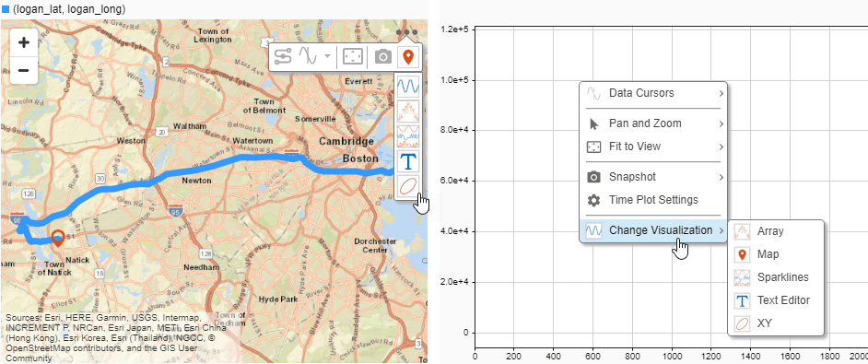868x364 pixels.
Task: Expand Change Visualization submenu arrow
Action: pos(721,231)
